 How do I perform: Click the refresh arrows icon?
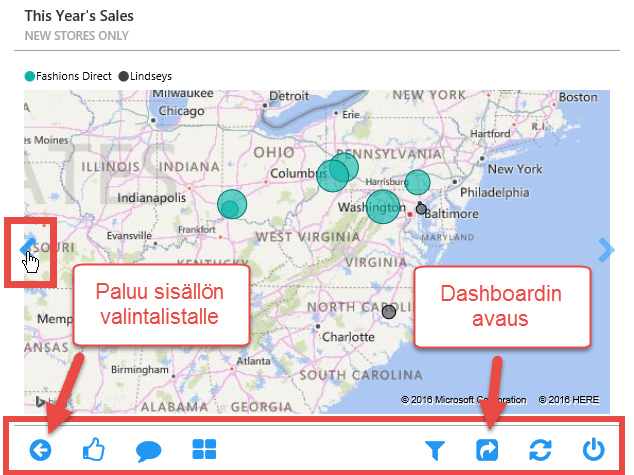pos(541,450)
